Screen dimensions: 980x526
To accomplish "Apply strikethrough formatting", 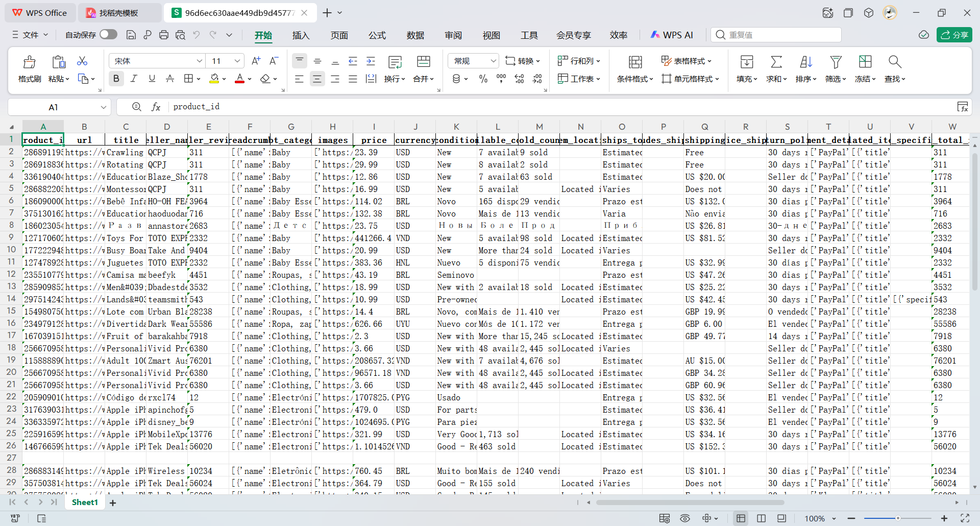I will click(x=170, y=79).
